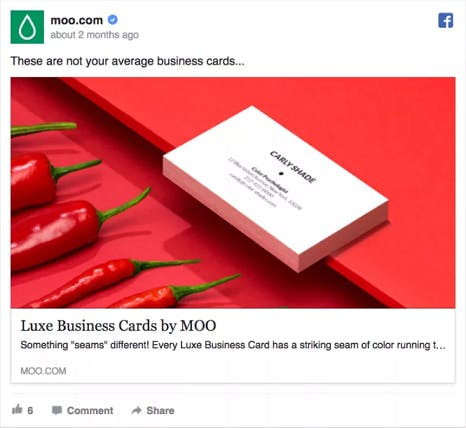This screenshot has height=428, width=466.
Task: Click the thumbs-up like icon
Action: 17,409
